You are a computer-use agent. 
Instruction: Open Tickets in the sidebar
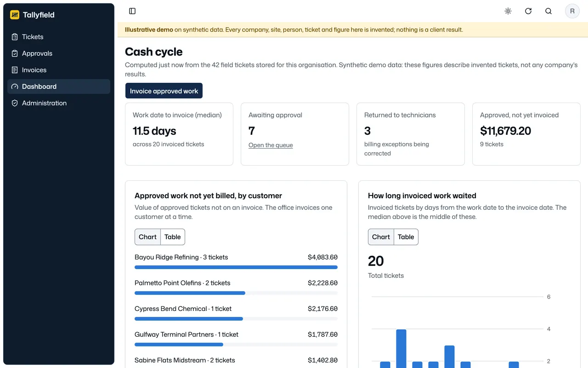pos(59,37)
